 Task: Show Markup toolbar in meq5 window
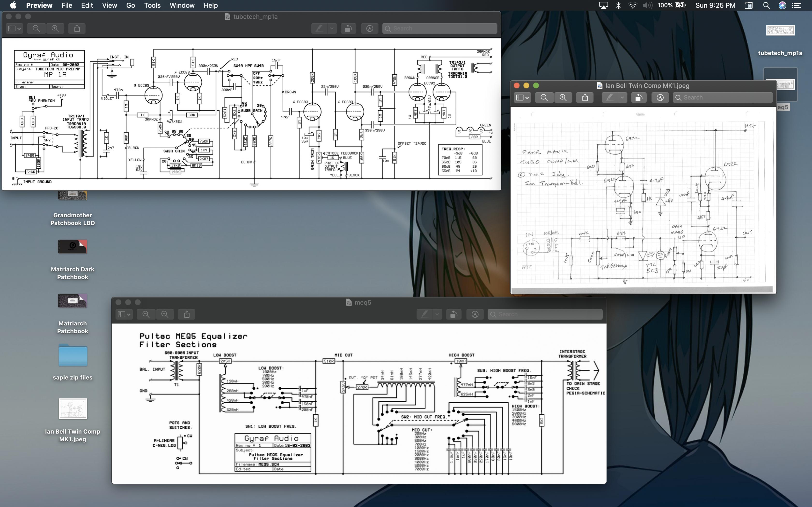tap(475, 314)
